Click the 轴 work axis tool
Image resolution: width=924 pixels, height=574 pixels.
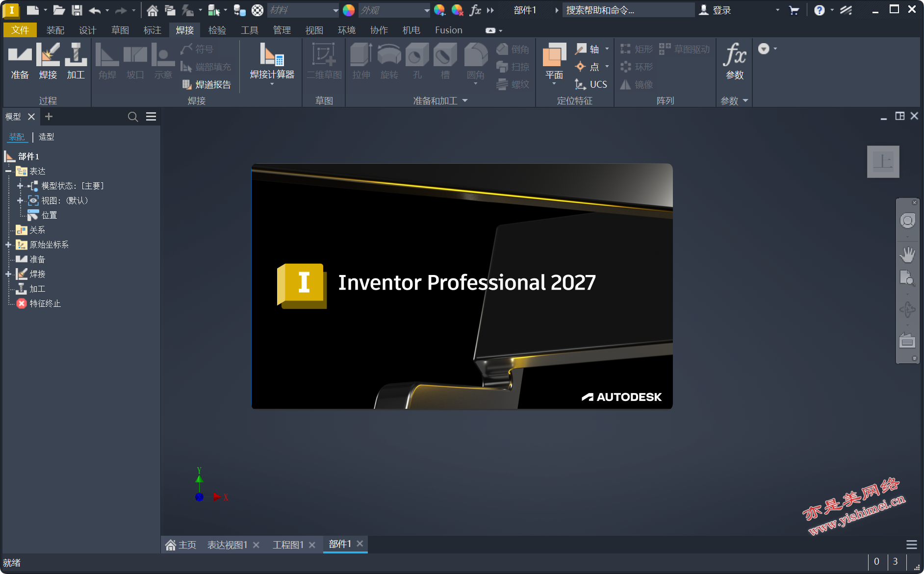[588, 49]
